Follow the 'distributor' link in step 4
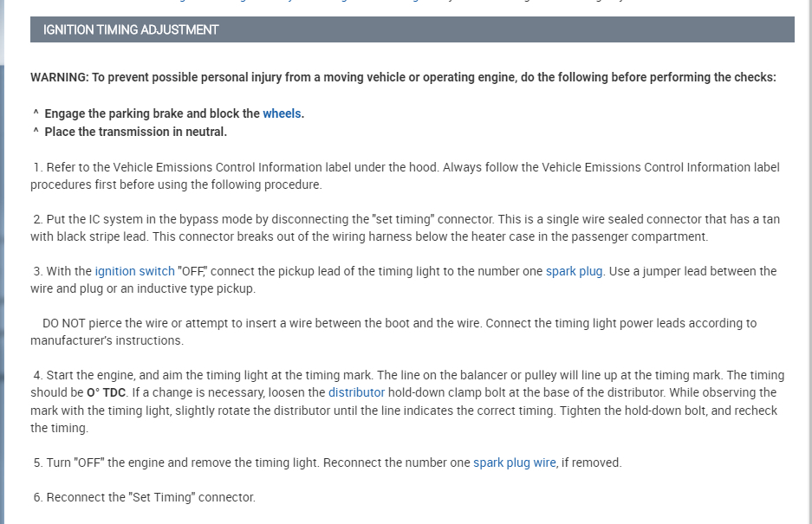The width and height of the screenshot is (812, 524). coord(356,392)
